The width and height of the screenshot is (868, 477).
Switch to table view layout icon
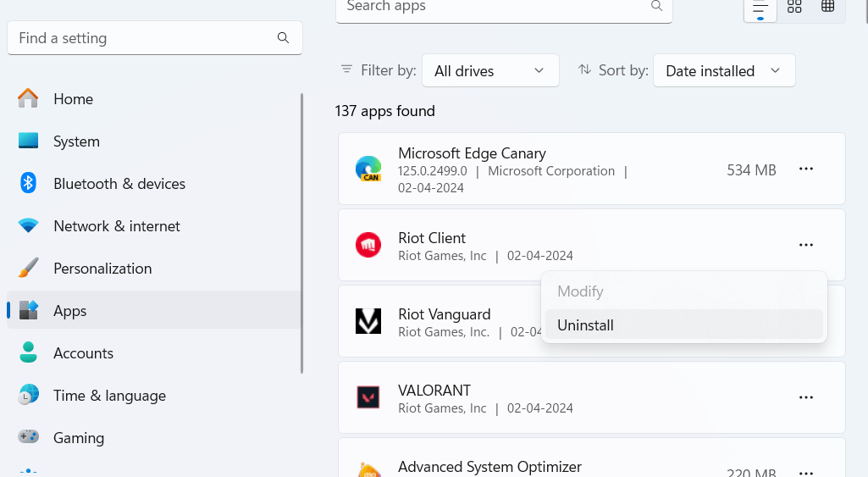[x=828, y=7]
